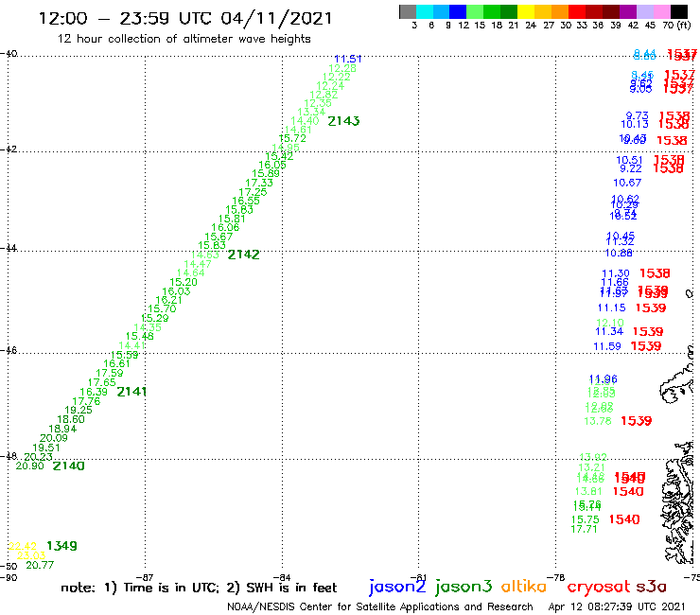Click the s3a satellite legend label

651,587
